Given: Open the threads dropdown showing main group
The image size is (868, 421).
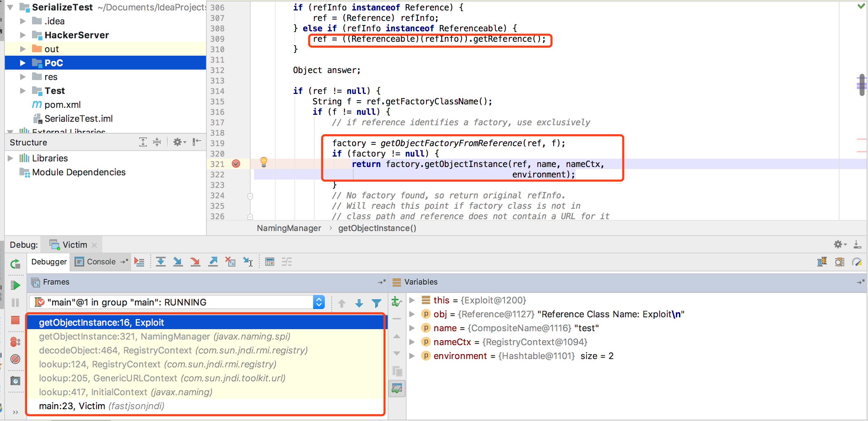Looking at the screenshot, I should pyautogui.click(x=318, y=302).
